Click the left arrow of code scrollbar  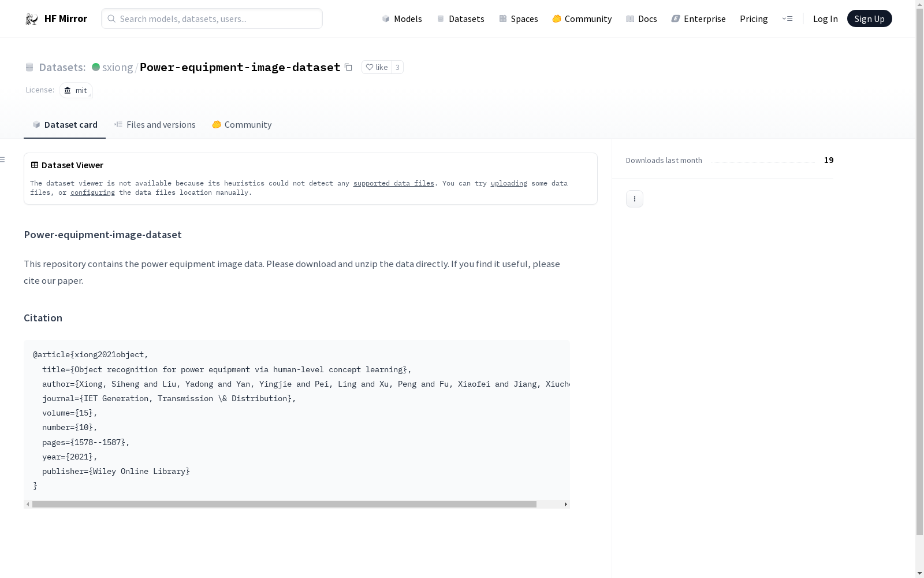pyautogui.click(x=28, y=504)
